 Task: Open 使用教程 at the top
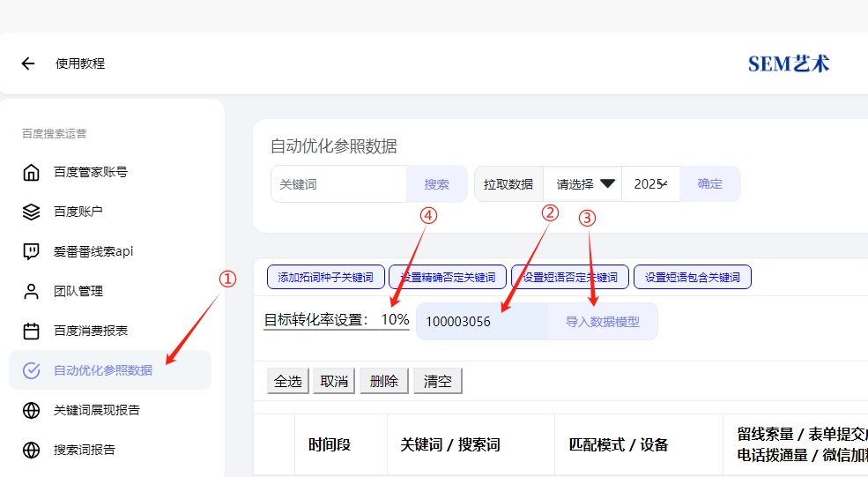tap(80, 63)
